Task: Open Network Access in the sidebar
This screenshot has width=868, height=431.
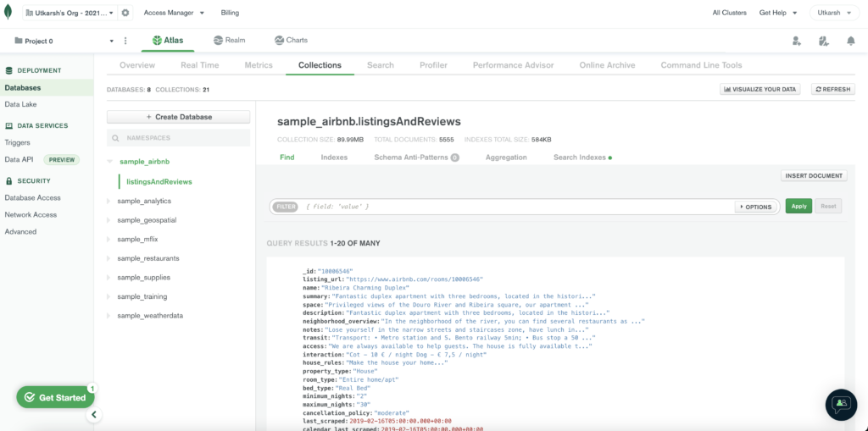Action: coord(31,214)
